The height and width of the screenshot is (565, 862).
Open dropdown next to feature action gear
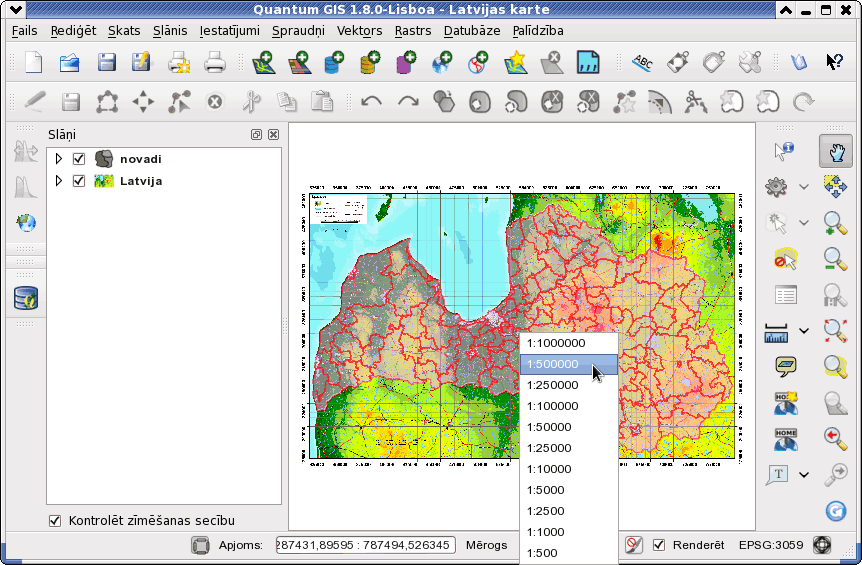804,187
